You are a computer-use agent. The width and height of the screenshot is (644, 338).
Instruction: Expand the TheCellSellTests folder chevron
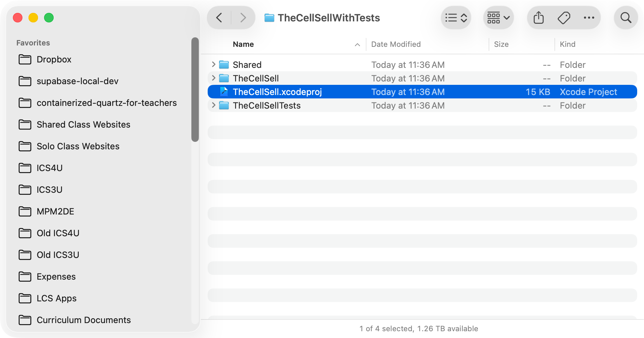tap(213, 105)
